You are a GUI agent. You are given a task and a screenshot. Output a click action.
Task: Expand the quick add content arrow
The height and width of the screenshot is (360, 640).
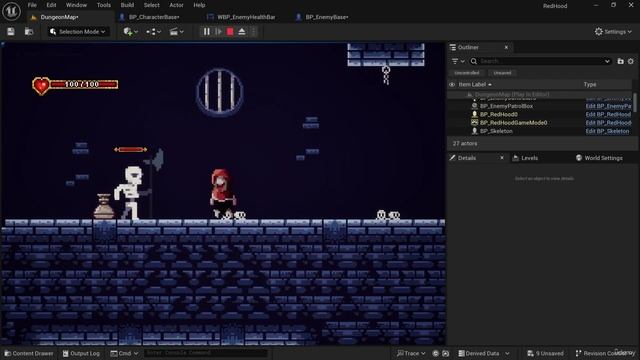click(x=136, y=32)
